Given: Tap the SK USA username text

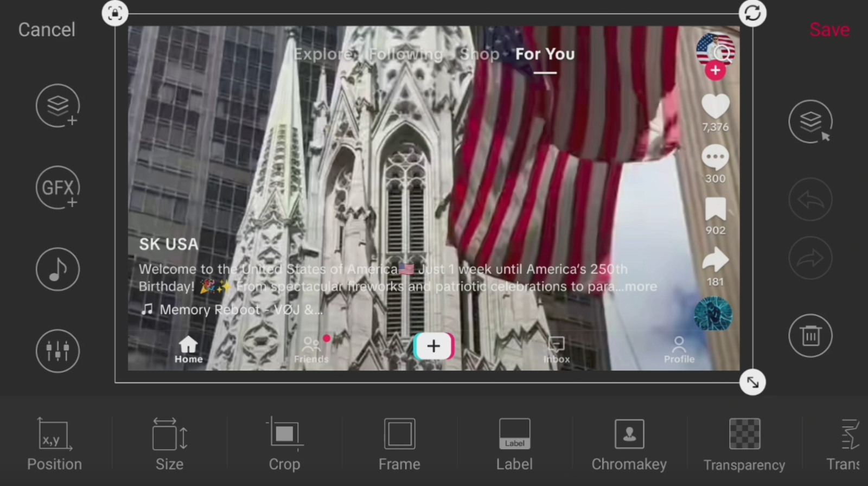Looking at the screenshot, I should point(169,245).
